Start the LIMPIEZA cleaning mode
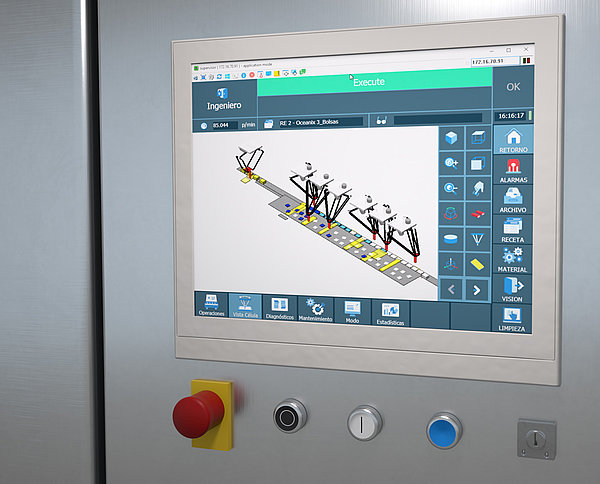 click(x=513, y=318)
